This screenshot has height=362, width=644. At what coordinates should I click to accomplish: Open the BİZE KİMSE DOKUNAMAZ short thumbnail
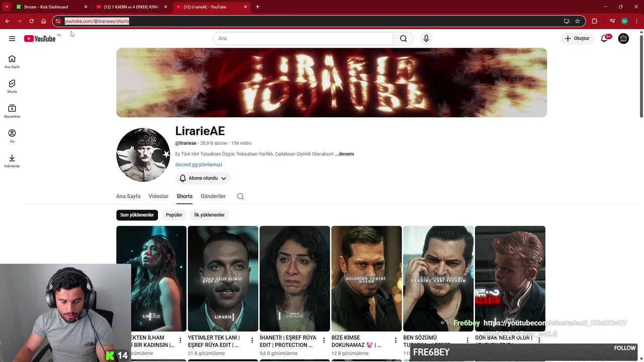click(366, 279)
